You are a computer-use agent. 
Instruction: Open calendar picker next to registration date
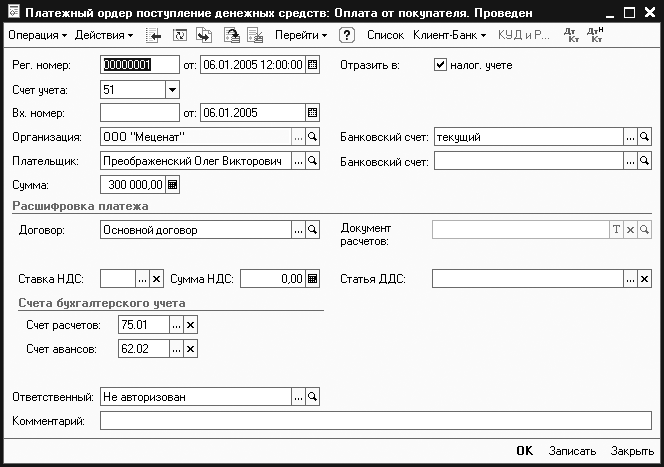tap(313, 65)
